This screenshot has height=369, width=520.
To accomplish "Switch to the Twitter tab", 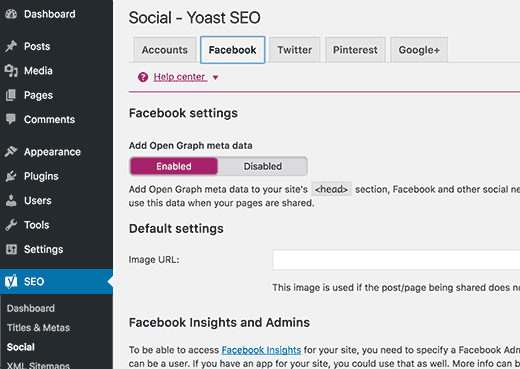I will (295, 50).
